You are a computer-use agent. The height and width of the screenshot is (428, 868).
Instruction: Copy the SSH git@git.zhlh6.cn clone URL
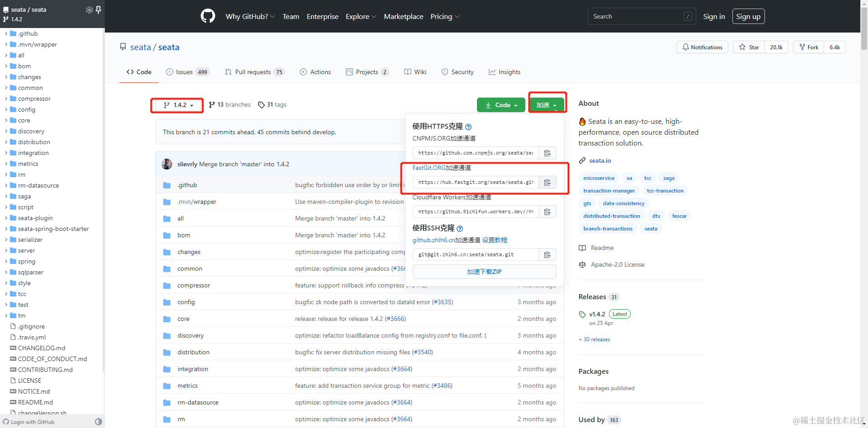click(547, 254)
